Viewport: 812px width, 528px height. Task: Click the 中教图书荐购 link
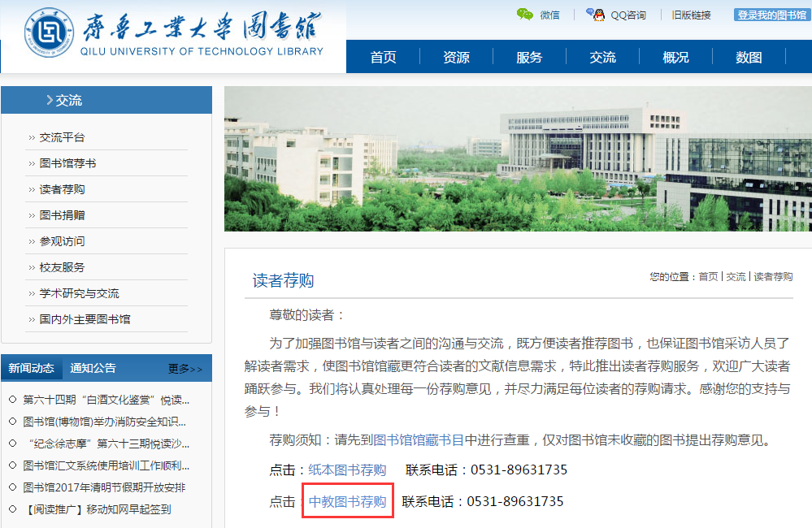(x=347, y=501)
